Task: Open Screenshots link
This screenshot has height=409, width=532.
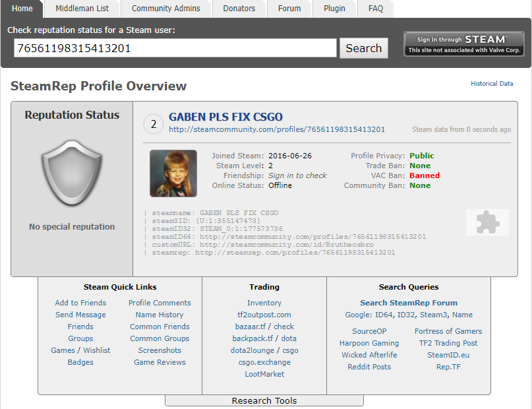Action: click(x=160, y=350)
